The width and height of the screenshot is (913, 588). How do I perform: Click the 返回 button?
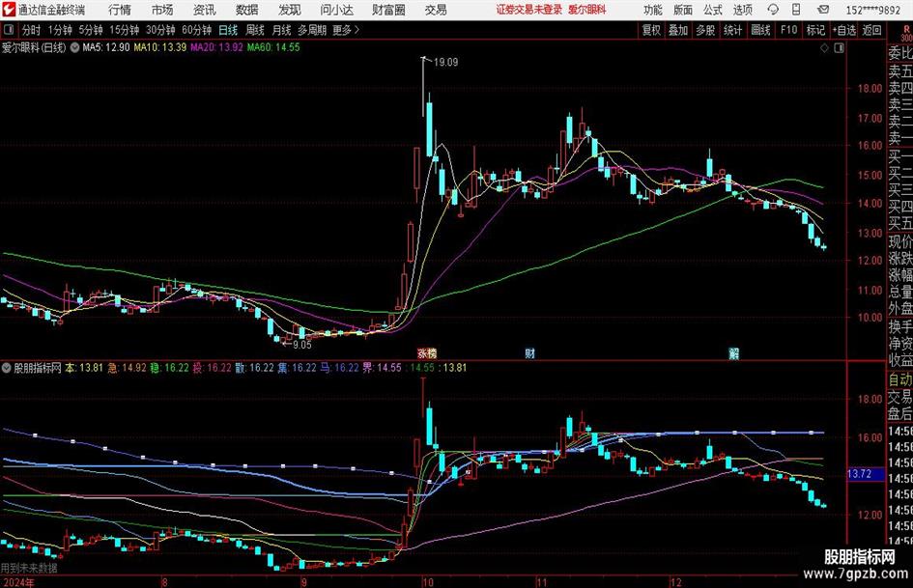(871, 30)
